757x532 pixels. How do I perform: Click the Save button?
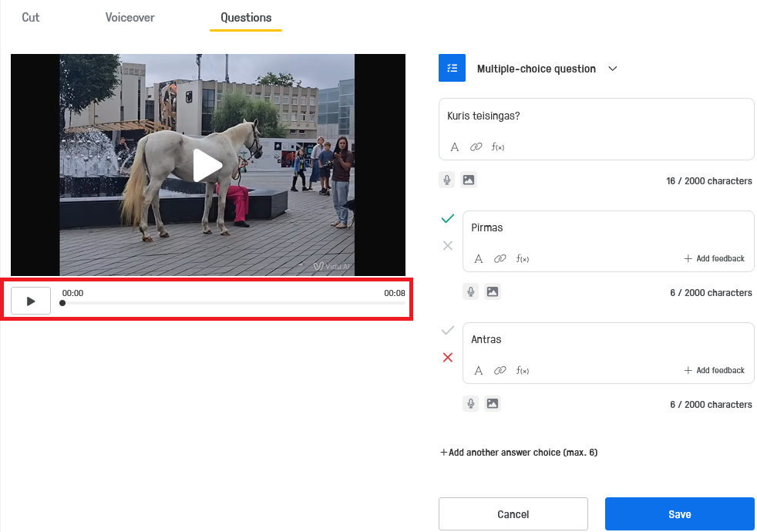click(679, 514)
